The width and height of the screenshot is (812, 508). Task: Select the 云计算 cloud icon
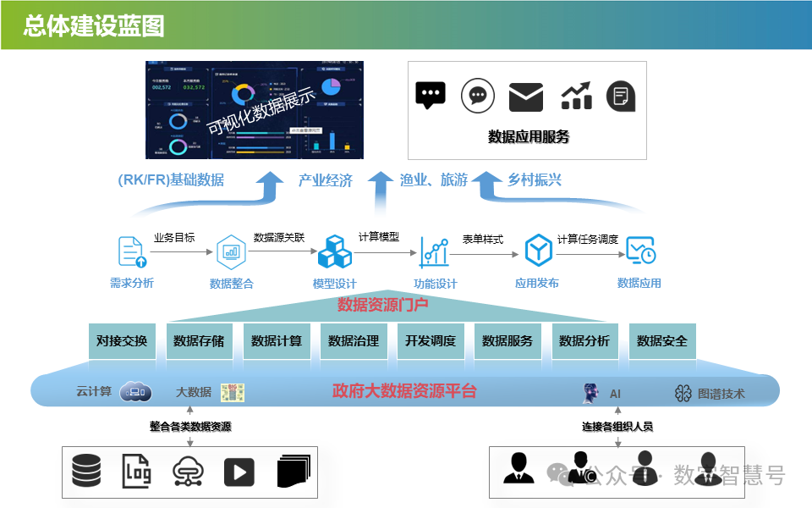click(x=134, y=391)
